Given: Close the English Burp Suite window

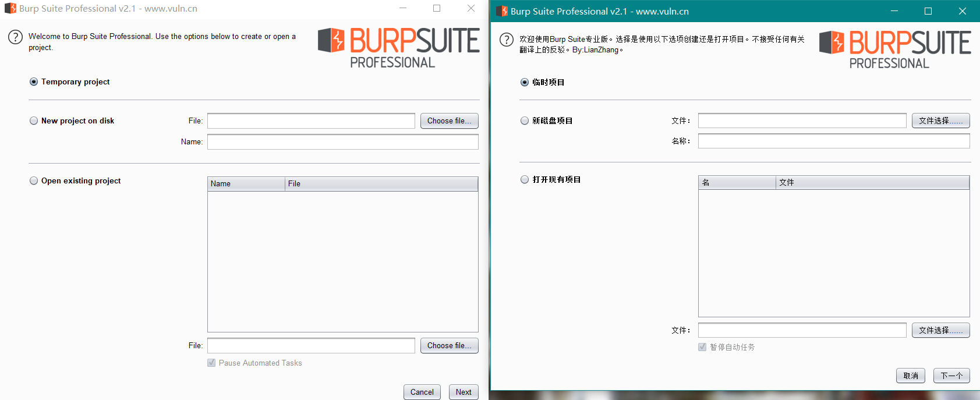Looking at the screenshot, I should [x=471, y=8].
